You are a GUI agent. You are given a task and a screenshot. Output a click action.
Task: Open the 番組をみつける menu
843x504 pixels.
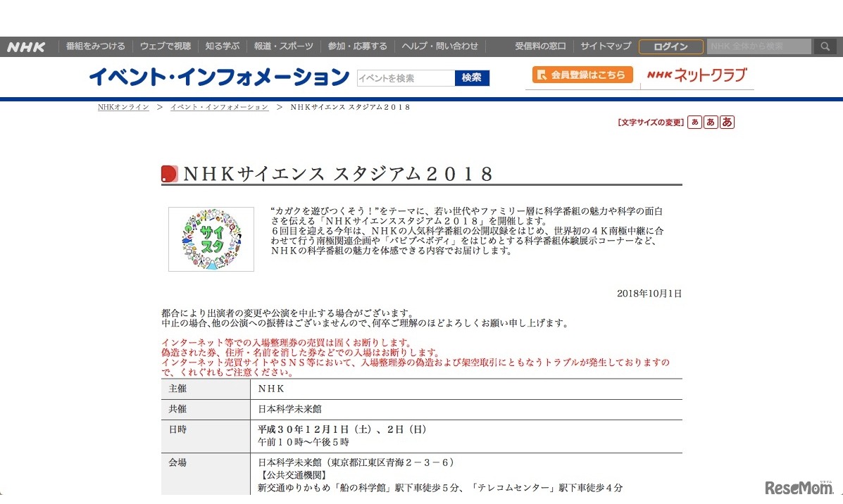coord(95,46)
